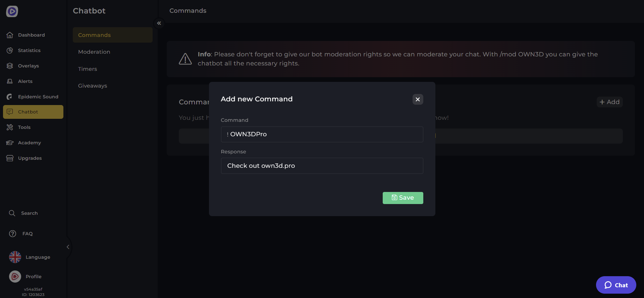This screenshot has width=644, height=298.
Task: Click the Upgrades store icon
Action: [x=10, y=158]
